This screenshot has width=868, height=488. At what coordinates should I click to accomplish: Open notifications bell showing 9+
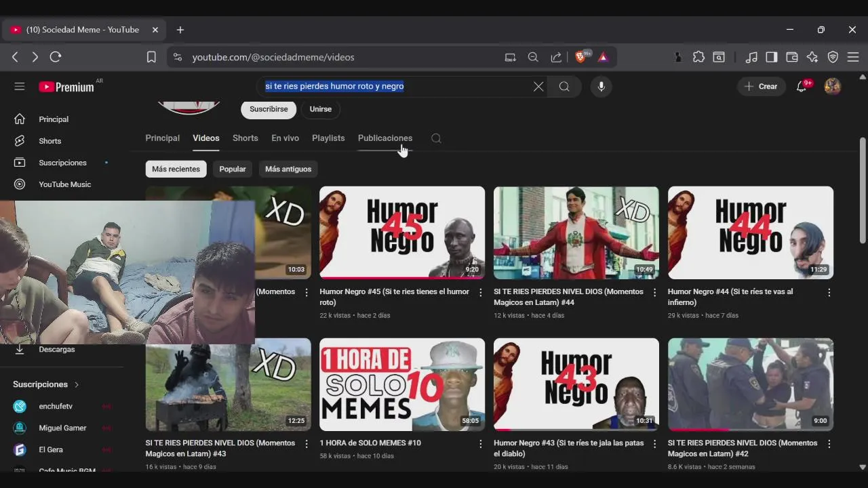pyautogui.click(x=802, y=86)
